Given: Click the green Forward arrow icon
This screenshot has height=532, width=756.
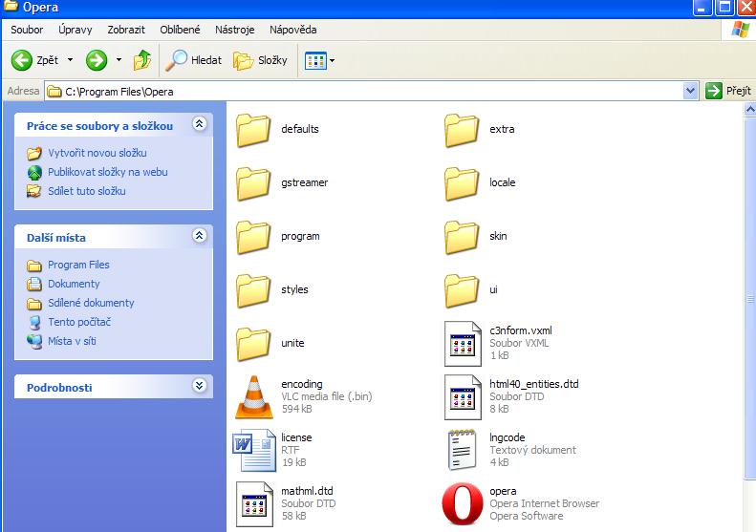Looking at the screenshot, I should [x=97, y=60].
